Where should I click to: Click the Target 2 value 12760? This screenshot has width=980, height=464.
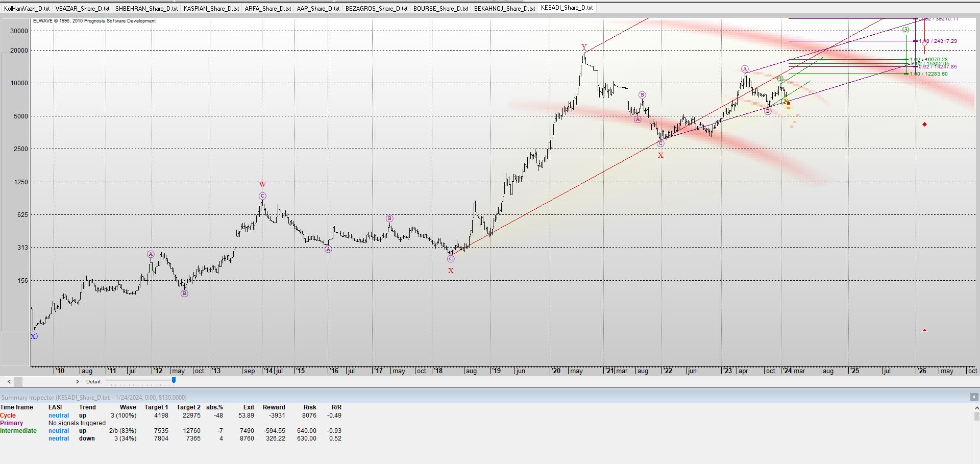pos(192,431)
